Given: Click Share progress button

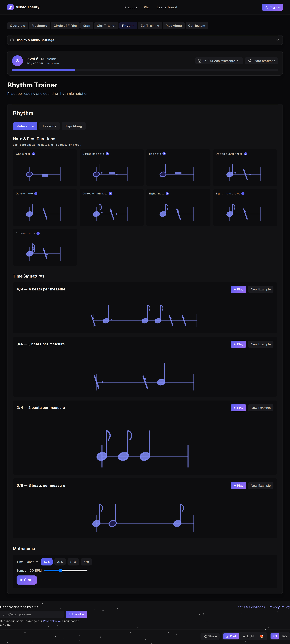Looking at the screenshot, I should pyautogui.click(x=261, y=61).
